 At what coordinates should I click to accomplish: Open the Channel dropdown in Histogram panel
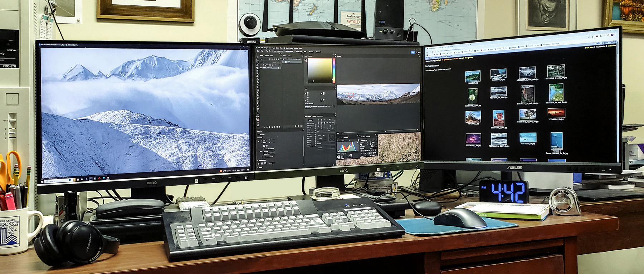click(x=346, y=141)
